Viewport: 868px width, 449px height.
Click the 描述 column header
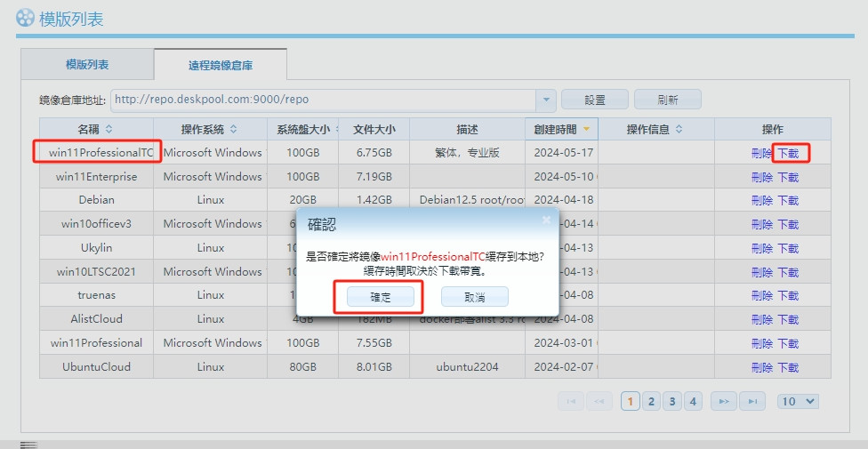pyautogui.click(x=467, y=130)
